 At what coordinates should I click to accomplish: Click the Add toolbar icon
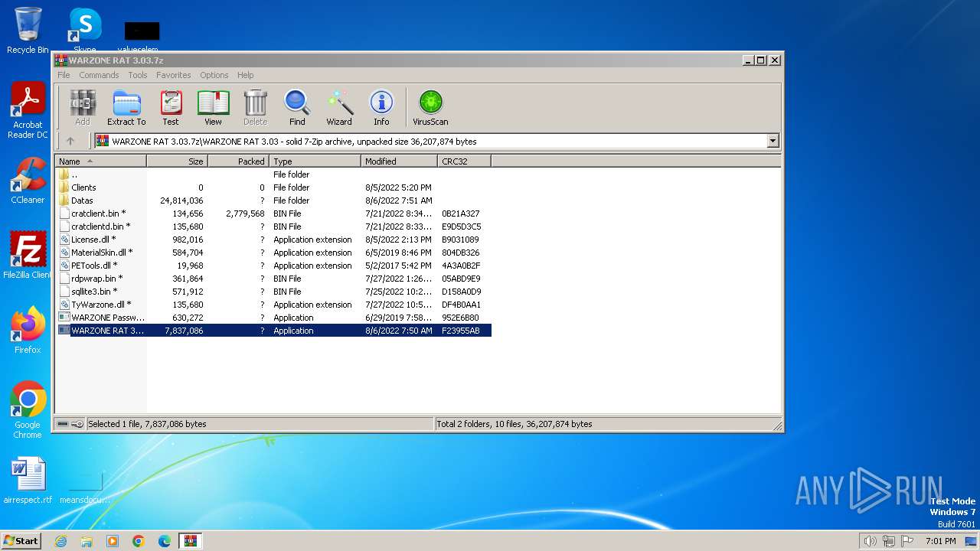click(83, 107)
